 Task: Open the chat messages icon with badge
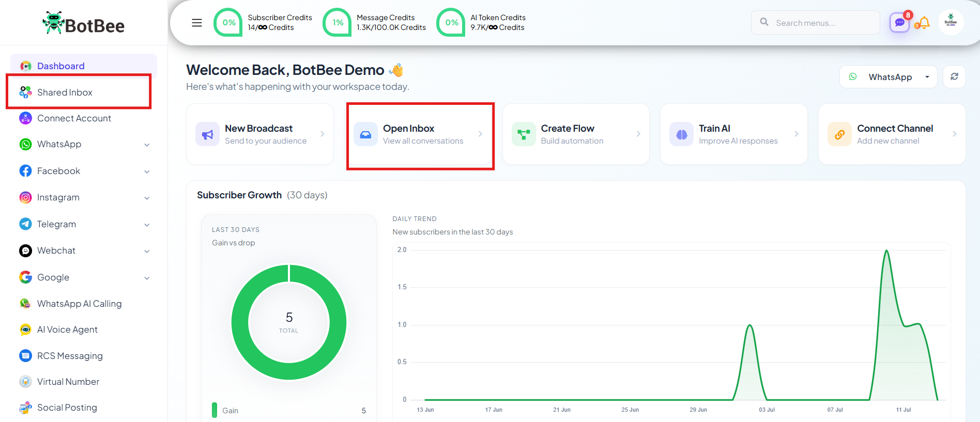click(900, 23)
